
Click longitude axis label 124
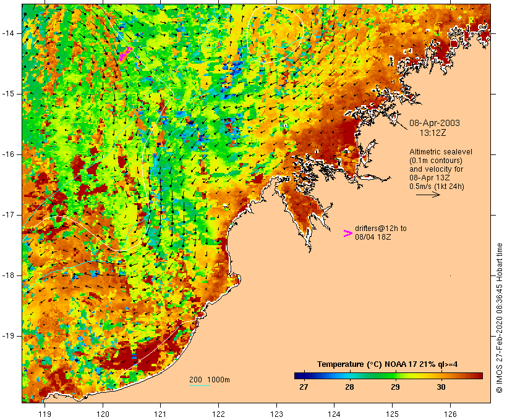(x=334, y=414)
